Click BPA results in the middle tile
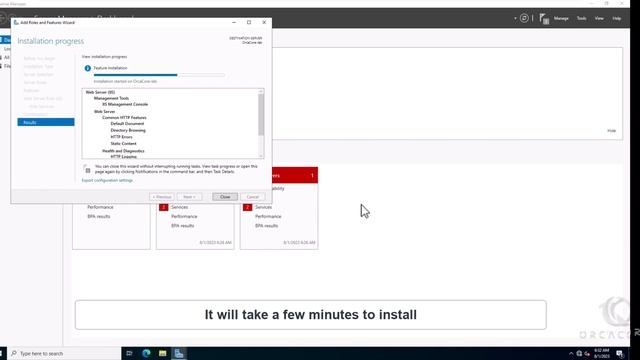640x360 pixels. point(182,226)
